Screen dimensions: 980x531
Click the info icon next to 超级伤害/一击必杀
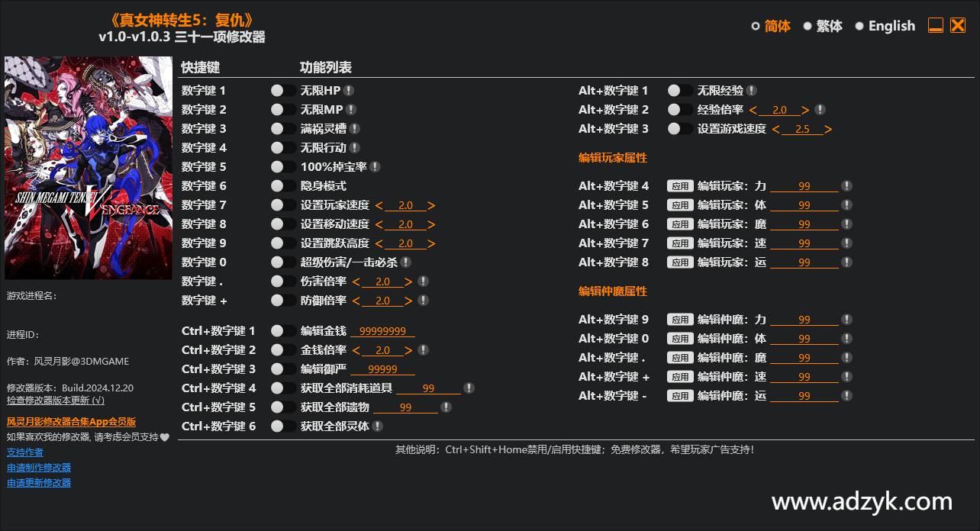(406, 262)
